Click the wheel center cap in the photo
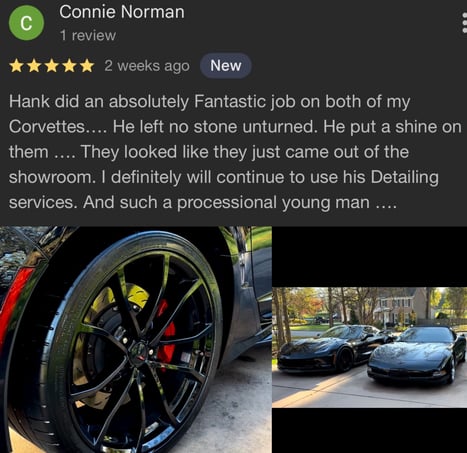467x453 pixels. point(139,352)
